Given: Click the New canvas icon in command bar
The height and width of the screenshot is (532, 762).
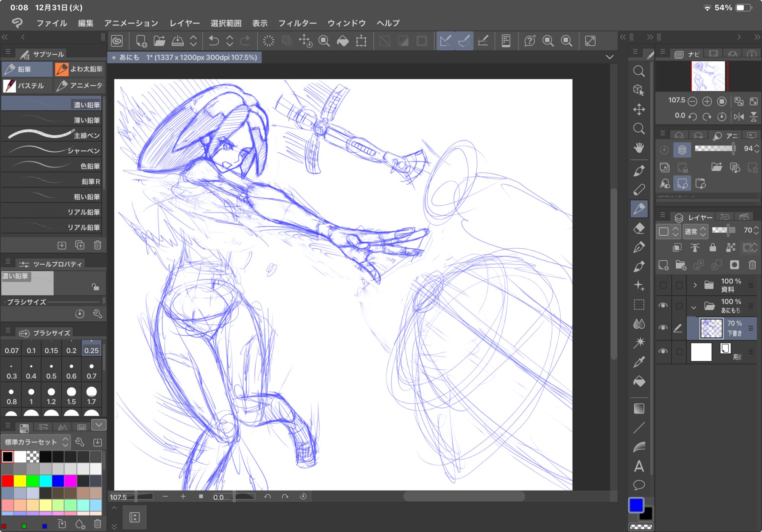Looking at the screenshot, I should click(x=141, y=41).
